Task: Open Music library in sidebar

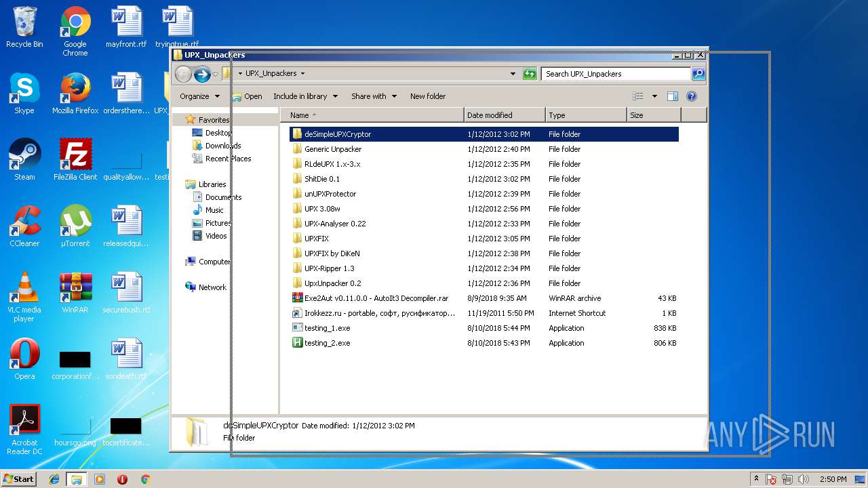Action: (x=214, y=210)
